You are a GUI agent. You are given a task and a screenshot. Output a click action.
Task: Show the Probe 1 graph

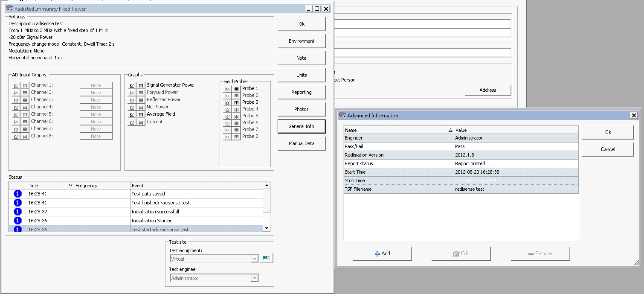(x=228, y=89)
